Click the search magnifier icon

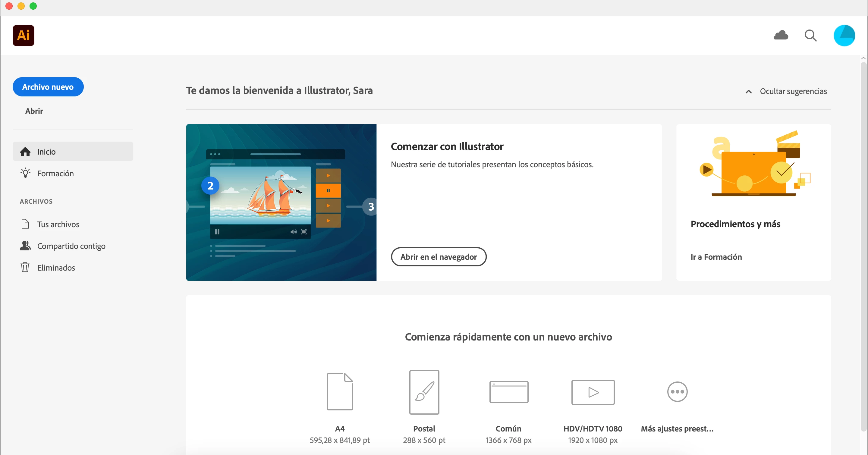click(810, 35)
